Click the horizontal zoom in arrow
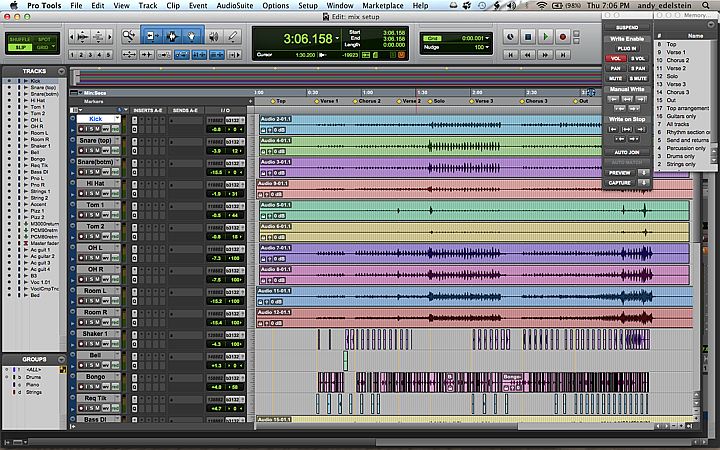 (x=109, y=36)
